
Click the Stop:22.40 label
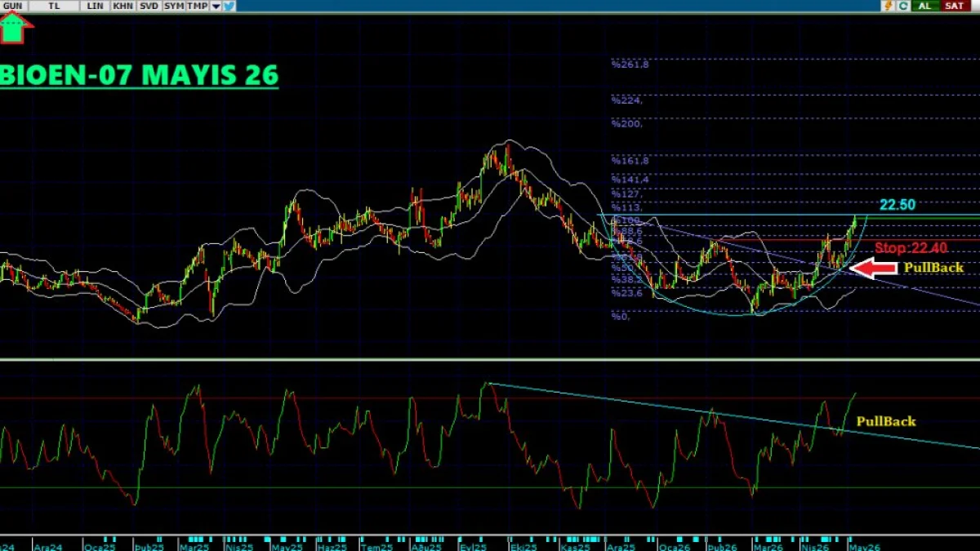point(911,248)
